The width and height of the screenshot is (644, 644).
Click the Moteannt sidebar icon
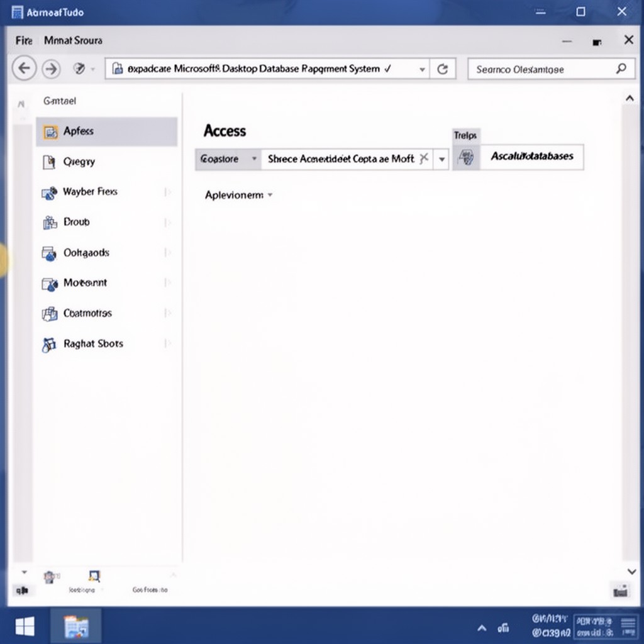[50, 284]
